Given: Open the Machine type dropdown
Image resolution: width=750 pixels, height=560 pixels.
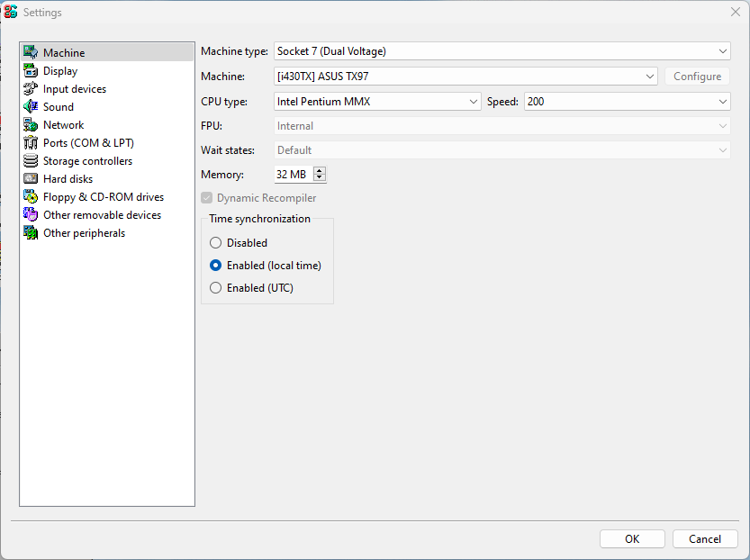Looking at the screenshot, I should (x=502, y=51).
